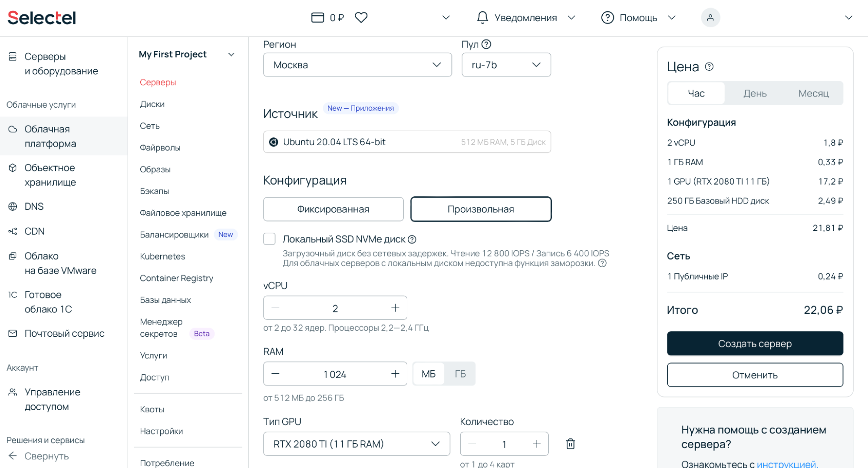The width and height of the screenshot is (868, 468).
Task: Click the Отменить button
Action: point(755,375)
